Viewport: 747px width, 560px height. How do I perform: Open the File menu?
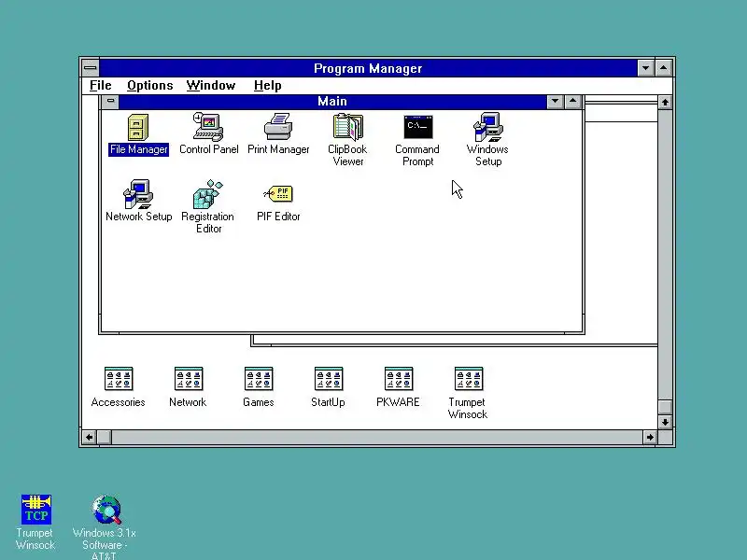[x=101, y=86]
